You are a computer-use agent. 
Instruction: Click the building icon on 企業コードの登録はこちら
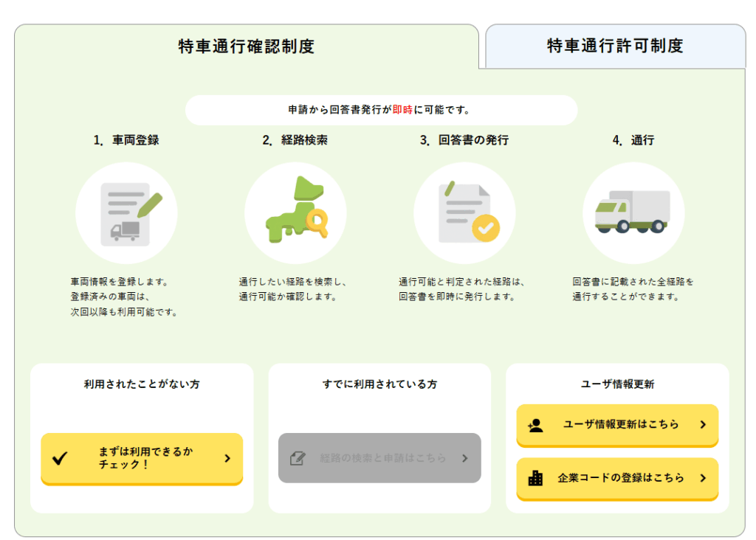535,479
